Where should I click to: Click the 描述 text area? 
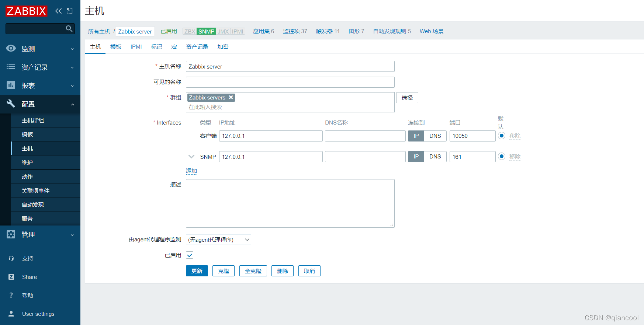290,203
